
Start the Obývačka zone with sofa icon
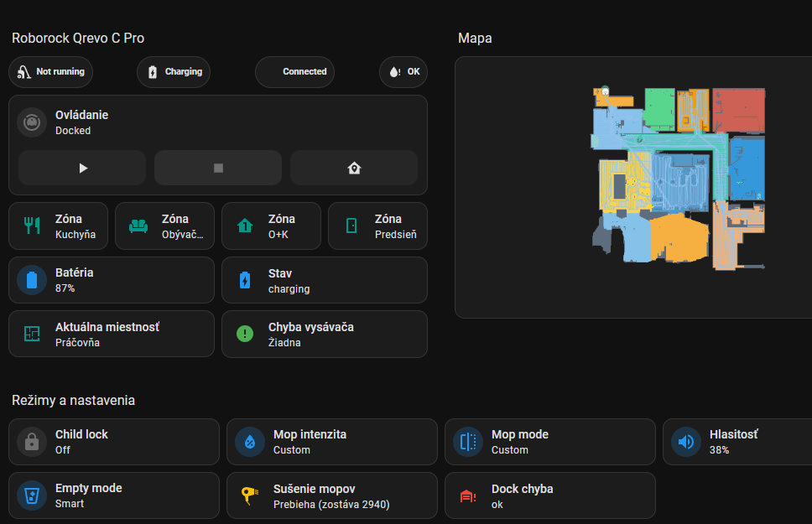click(164, 226)
